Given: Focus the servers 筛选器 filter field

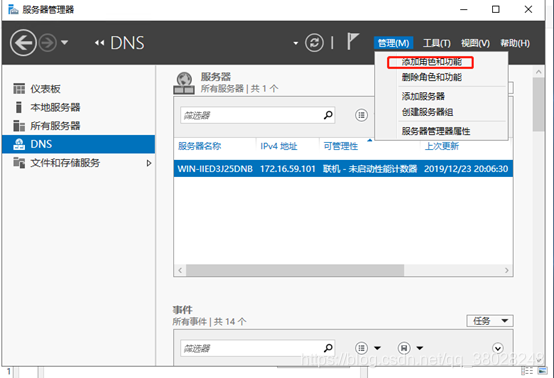Looking at the screenshot, I should (x=258, y=115).
